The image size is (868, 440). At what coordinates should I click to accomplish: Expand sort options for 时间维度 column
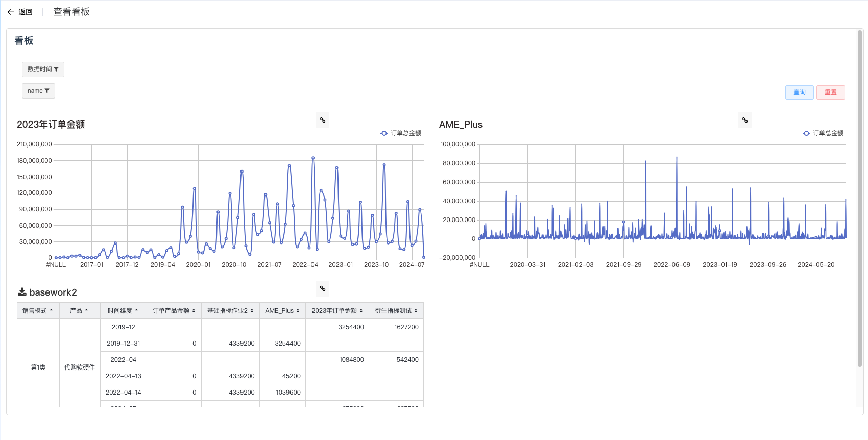click(x=136, y=310)
